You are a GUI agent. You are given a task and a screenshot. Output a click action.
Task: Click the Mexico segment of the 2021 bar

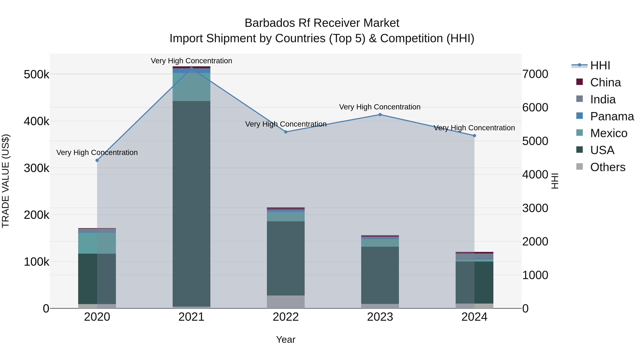tap(191, 87)
